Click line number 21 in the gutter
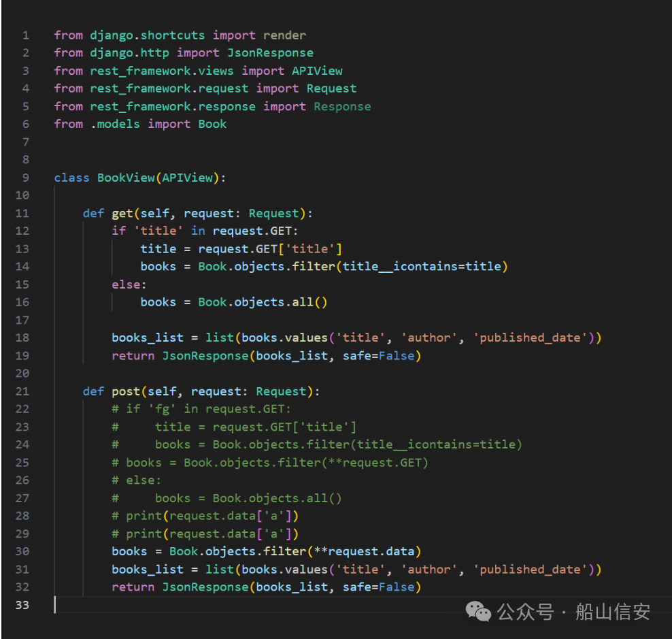Image resolution: width=672 pixels, height=639 pixels. (x=22, y=391)
